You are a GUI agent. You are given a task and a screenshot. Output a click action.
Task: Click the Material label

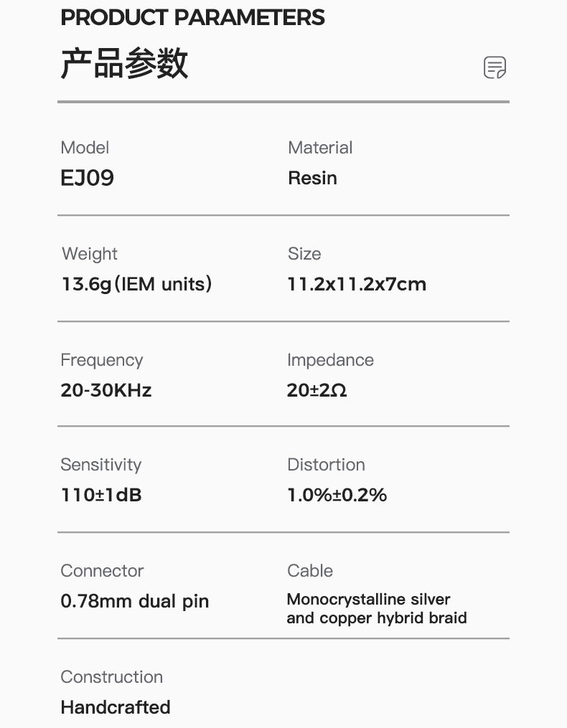[320, 148]
